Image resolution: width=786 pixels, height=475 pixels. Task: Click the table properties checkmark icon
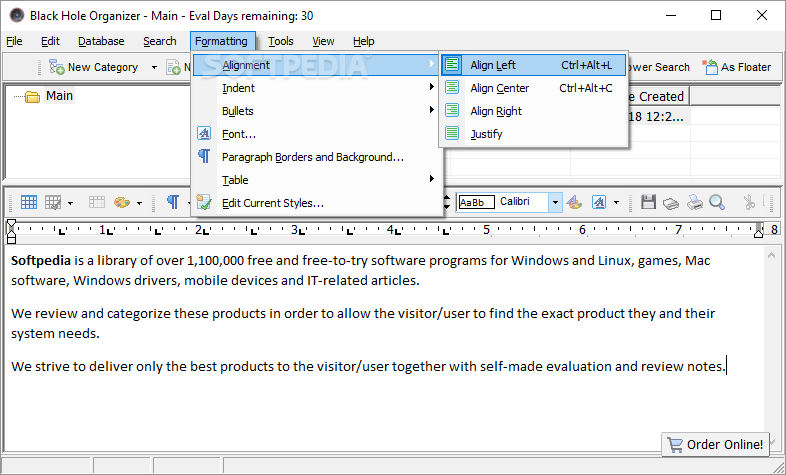pos(53,202)
